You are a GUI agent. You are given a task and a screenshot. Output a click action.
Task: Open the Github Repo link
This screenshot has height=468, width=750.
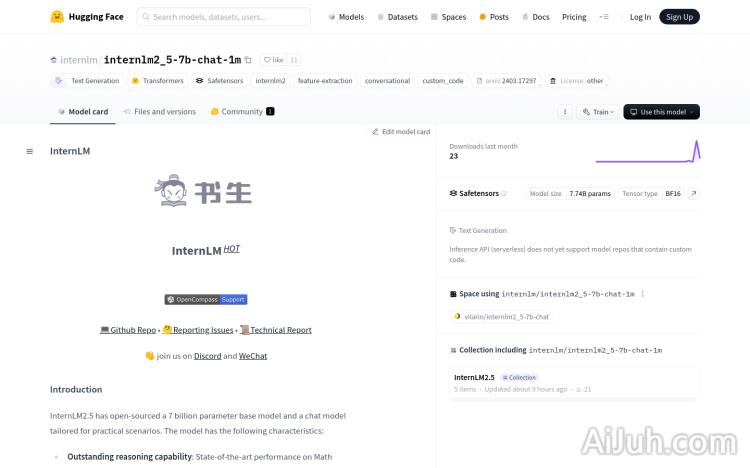[128, 330]
